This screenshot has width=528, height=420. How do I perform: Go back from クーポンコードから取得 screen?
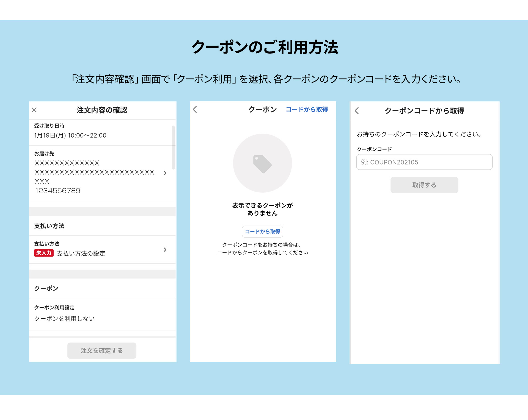357,111
